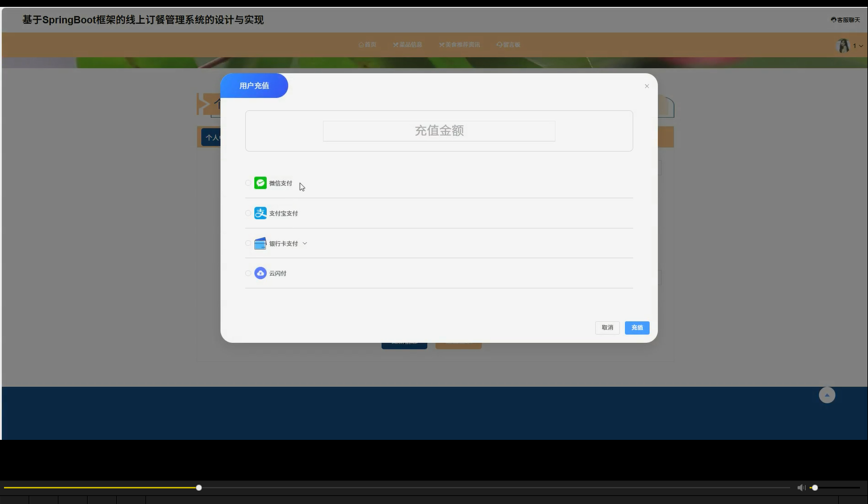The image size is (868, 504).
Task: Select the 云闪付 radio button
Action: 247,273
